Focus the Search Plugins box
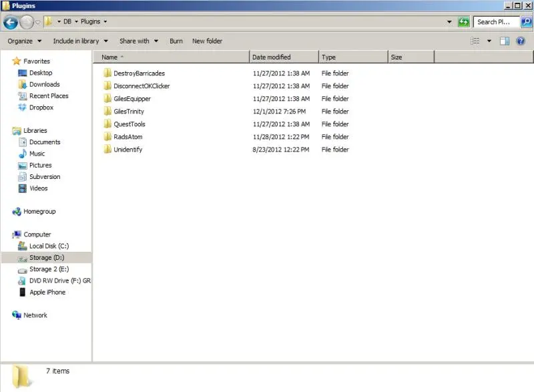 pos(496,22)
